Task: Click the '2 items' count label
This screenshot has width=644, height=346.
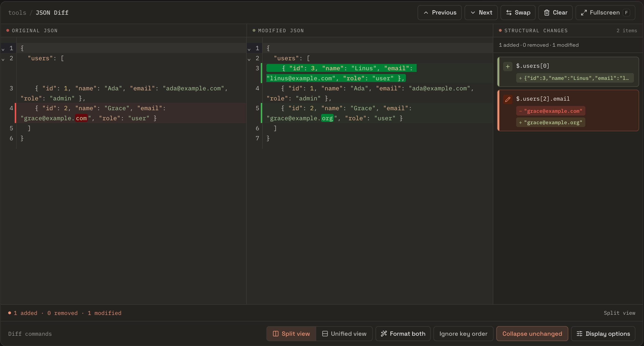Action: 626,31
